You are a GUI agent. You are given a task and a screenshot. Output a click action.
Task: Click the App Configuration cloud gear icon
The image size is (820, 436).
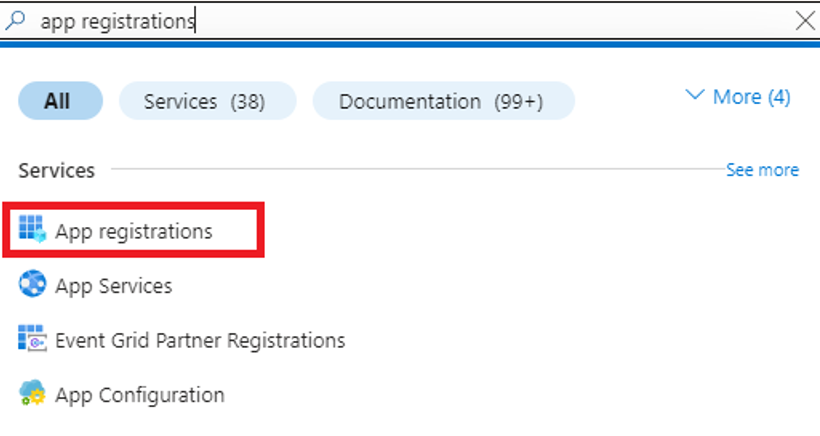tap(32, 393)
